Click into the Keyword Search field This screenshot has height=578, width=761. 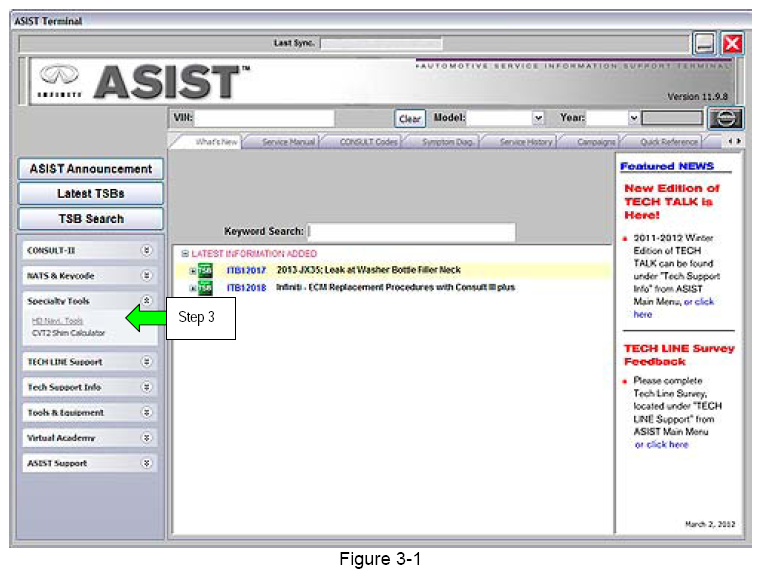[x=411, y=232]
